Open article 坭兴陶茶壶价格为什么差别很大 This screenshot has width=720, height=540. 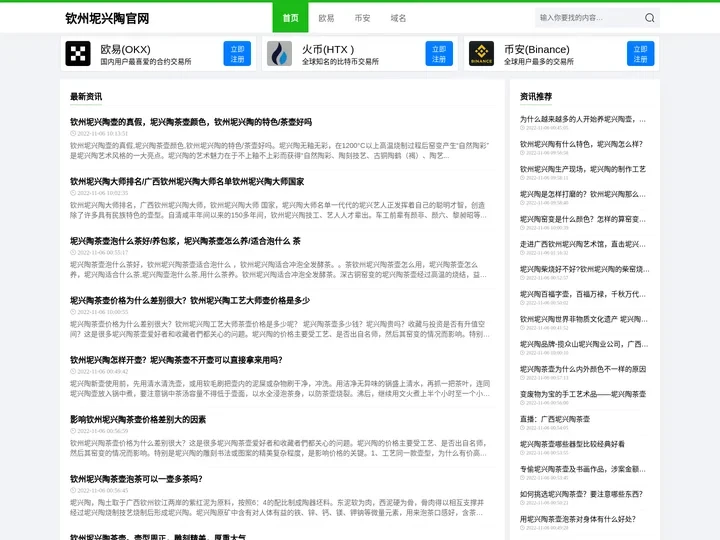click(190, 300)
